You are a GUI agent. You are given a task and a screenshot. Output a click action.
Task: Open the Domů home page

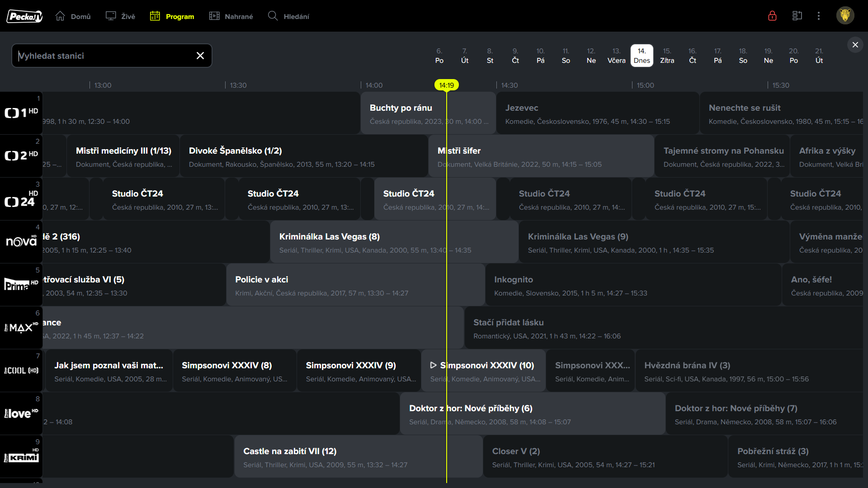(73, 16)
